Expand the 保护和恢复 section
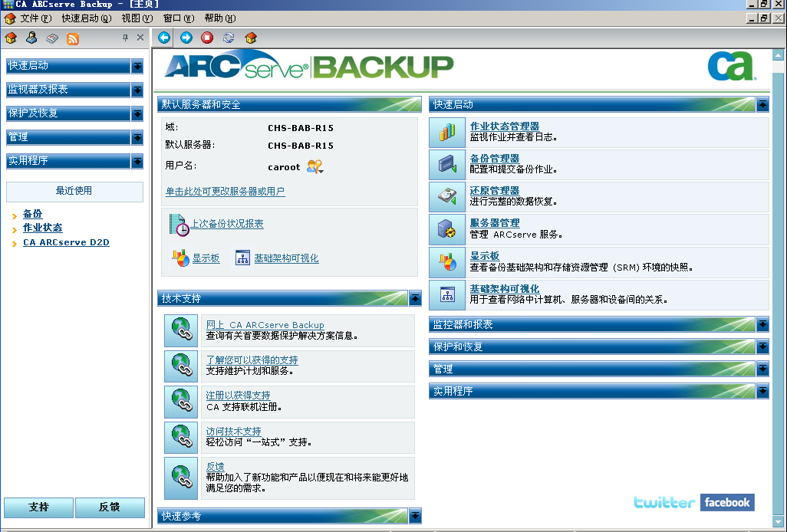The width and height of the screenshot is (787, 532). (762, 346)
